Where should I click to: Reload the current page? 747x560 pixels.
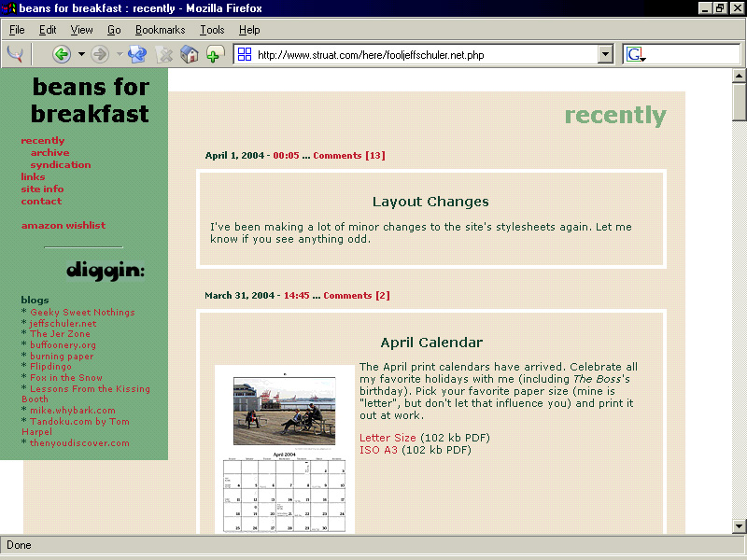pos(138,54)
